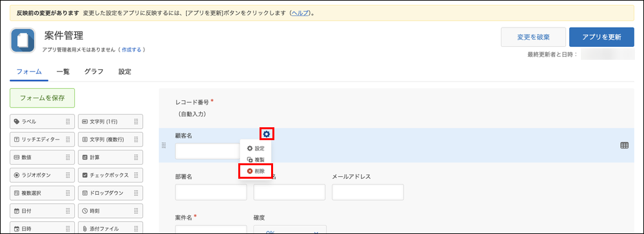Click the 変更を破棄 button
The width and height of the screenshot is (644, 234).
coord(533,37)
